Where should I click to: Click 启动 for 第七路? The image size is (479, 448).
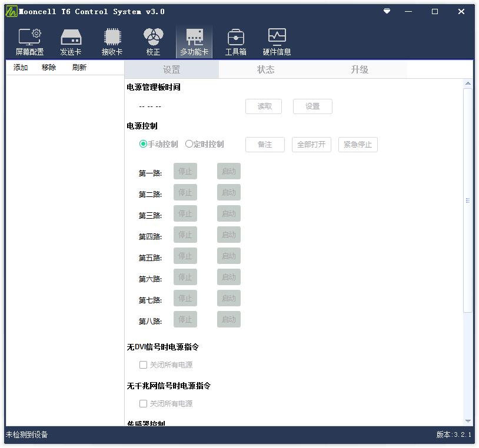point(229,298)
